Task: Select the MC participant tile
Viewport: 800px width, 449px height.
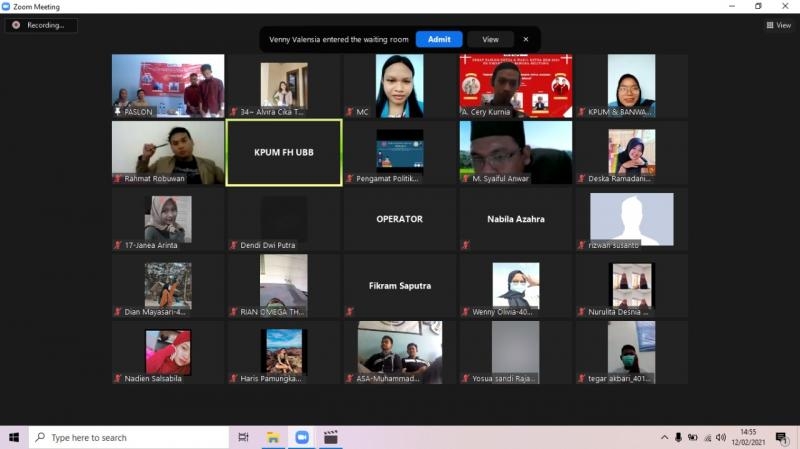Action: pyautogui.click(x=399, y=86)
